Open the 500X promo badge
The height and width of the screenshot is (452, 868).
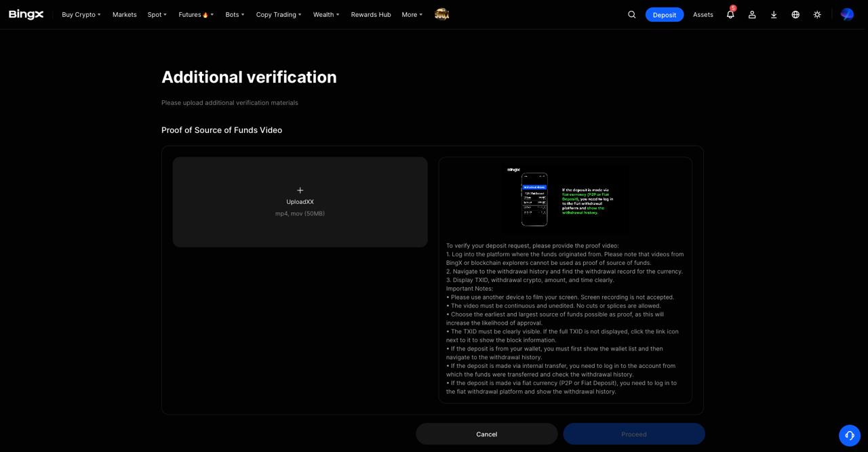(x=442, y=14)
